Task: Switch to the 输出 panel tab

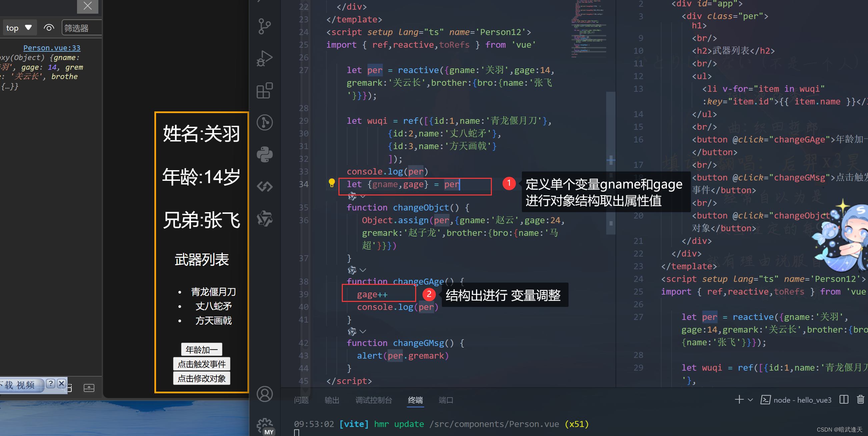Action: pyautogui.click(x=331, y=400)
